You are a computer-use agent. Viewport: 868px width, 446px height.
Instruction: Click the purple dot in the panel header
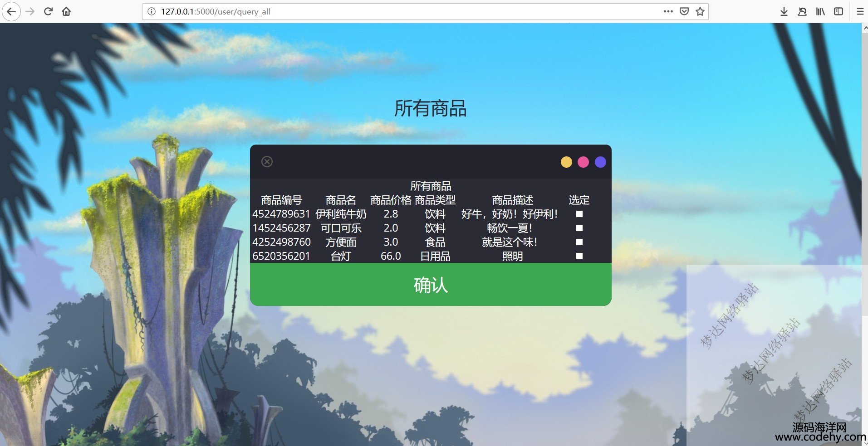point(600,162)
